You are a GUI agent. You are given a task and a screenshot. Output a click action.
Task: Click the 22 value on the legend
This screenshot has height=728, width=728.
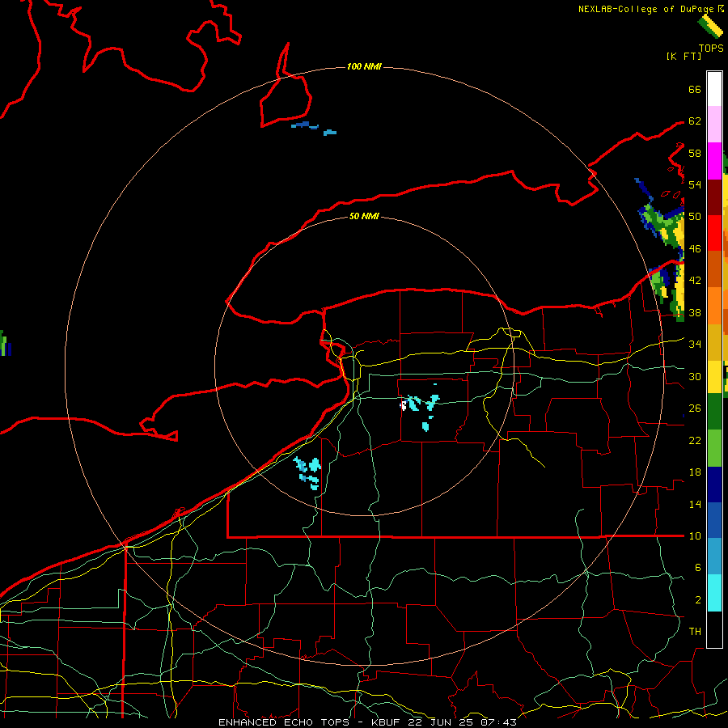coord(695,440)
